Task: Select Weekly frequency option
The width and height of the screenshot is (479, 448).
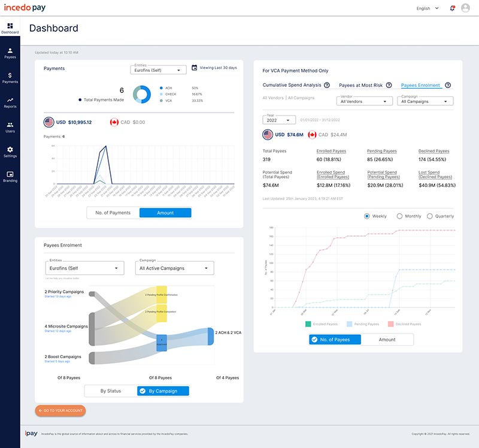Action: (x=366, y=216)
